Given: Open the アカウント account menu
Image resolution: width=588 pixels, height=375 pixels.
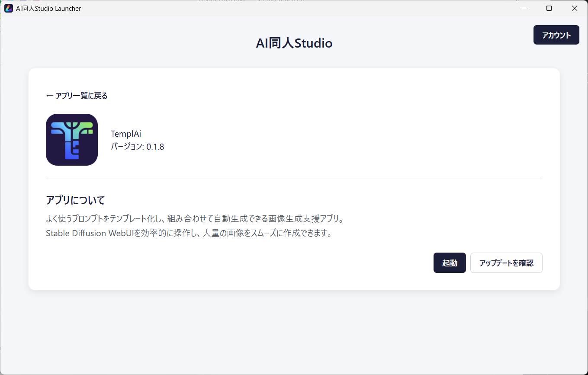Looking at the screenshot, I should [x=556, y=35].
